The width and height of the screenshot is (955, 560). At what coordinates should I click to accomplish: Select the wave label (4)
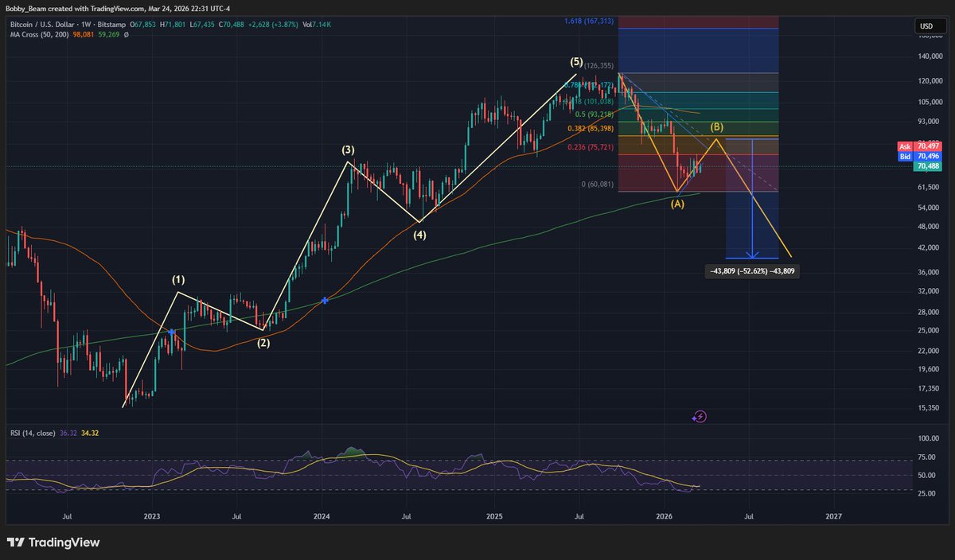pyautogui.click(x=418, y=235)
